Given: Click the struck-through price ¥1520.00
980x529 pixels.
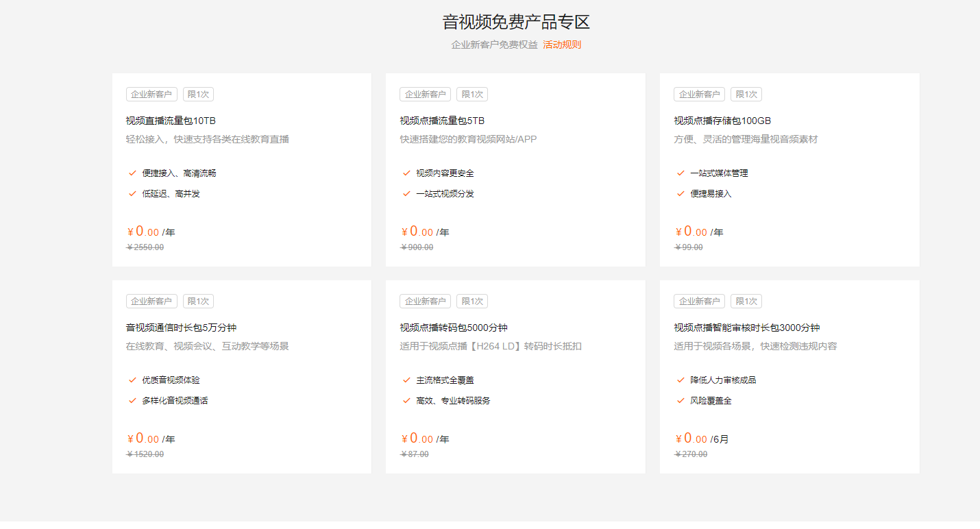Looking at the screenshot, I should click(x=145, y=454).
